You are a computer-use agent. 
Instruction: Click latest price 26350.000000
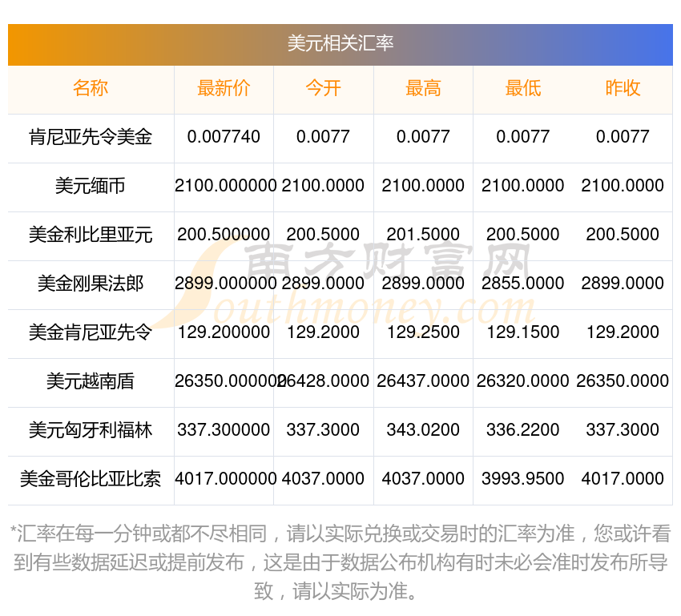228,381
